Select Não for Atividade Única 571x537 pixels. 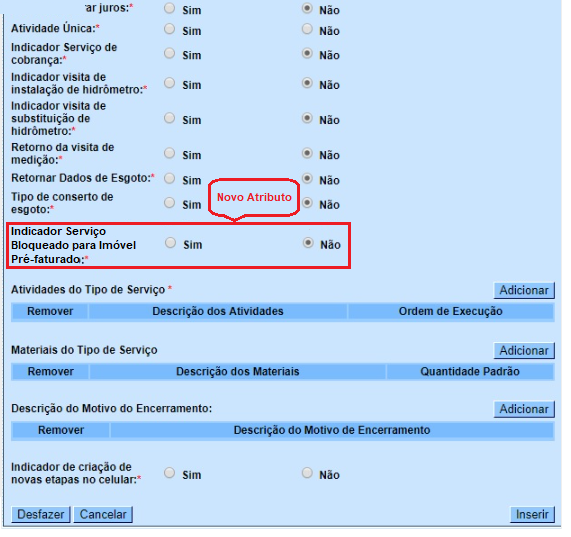307,29
